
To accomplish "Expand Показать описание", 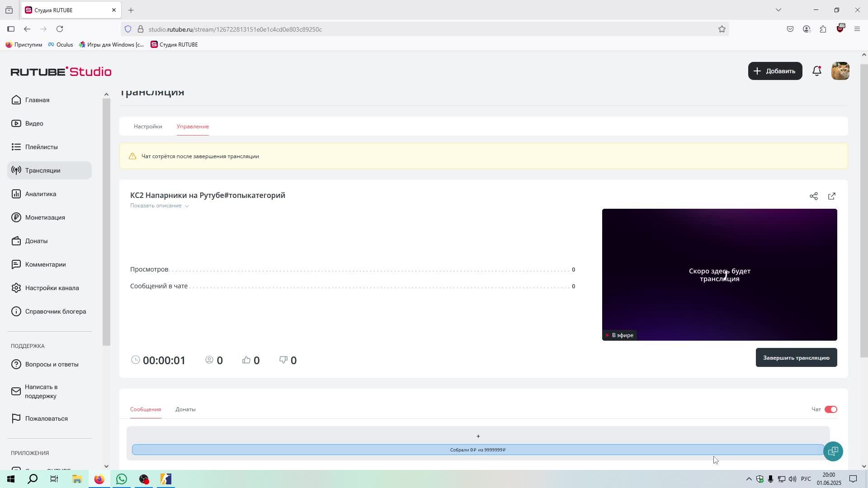I will (160, 206).
